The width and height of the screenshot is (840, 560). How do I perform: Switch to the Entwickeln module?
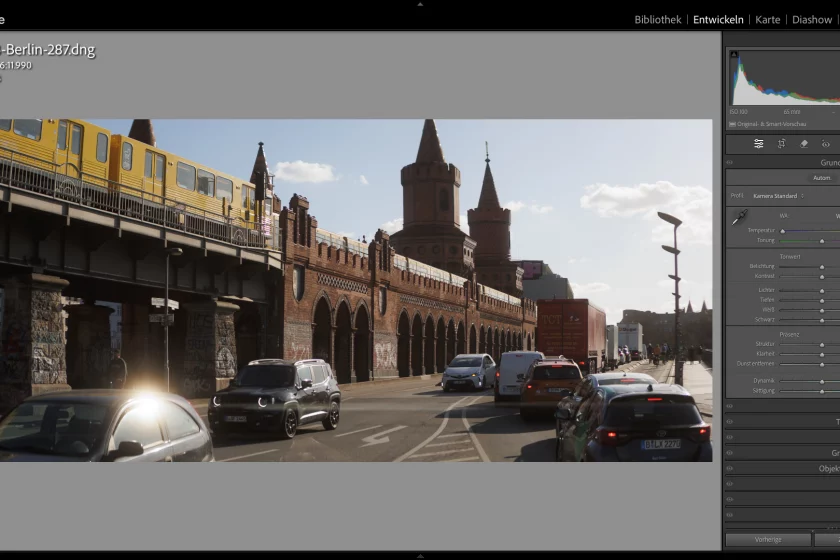coord(718,20)
